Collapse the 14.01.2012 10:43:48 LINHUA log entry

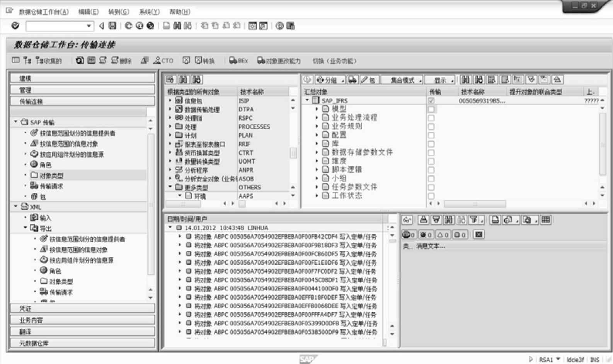(170, 228)
